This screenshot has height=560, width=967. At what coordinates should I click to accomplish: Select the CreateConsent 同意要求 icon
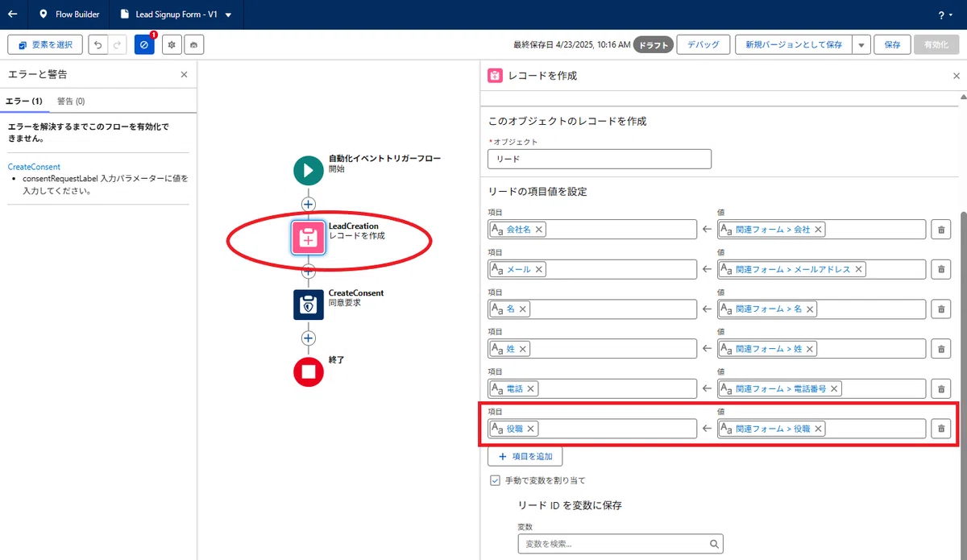pos(308,305)
